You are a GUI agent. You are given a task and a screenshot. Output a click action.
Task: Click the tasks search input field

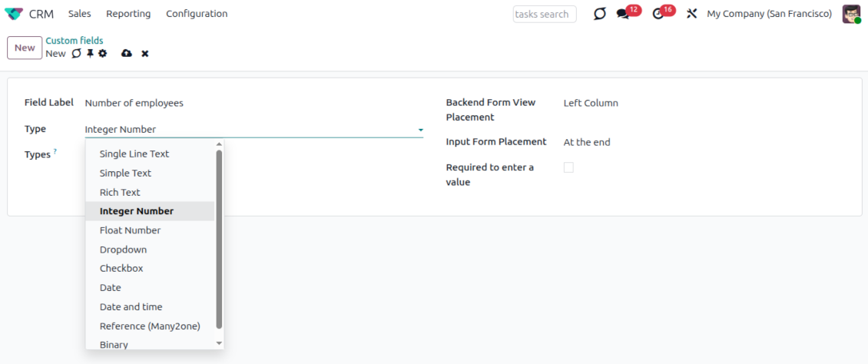(544, 14)
